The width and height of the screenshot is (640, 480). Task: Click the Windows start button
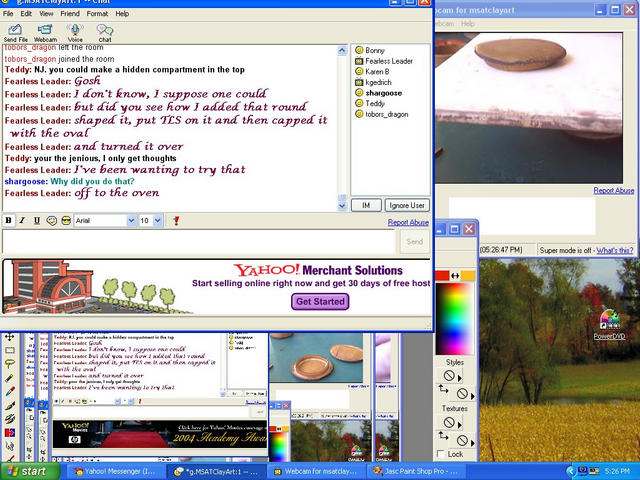tap(30, 471)
